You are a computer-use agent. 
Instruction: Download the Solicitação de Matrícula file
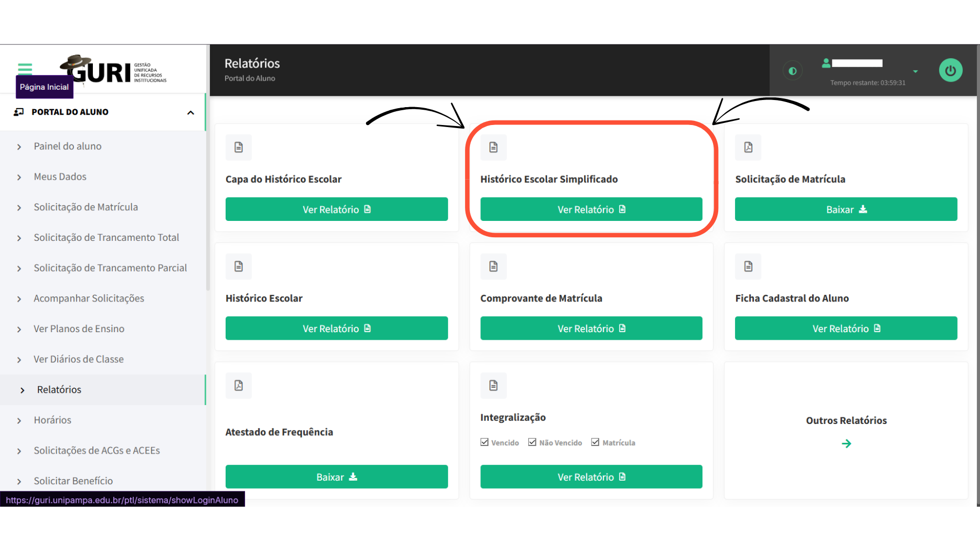point(846,209)
